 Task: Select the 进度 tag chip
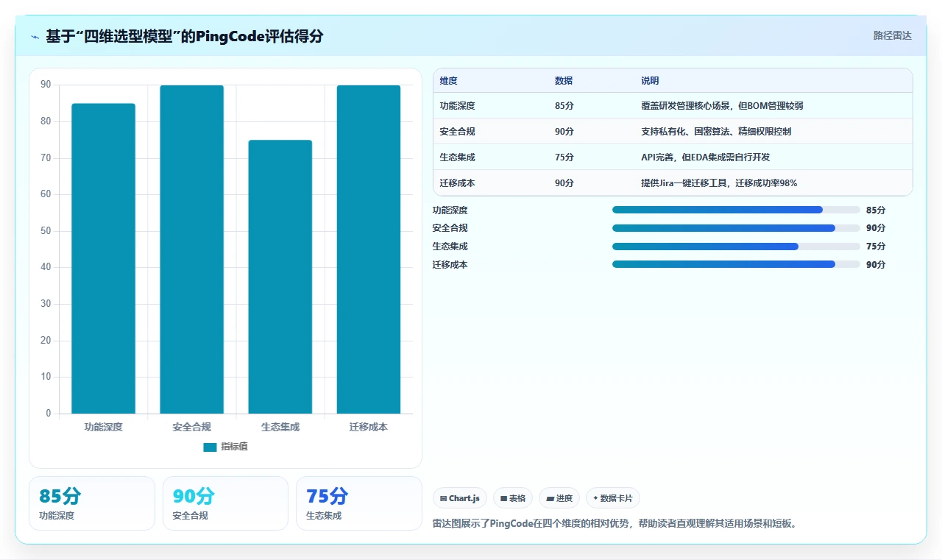coord(559,498)
